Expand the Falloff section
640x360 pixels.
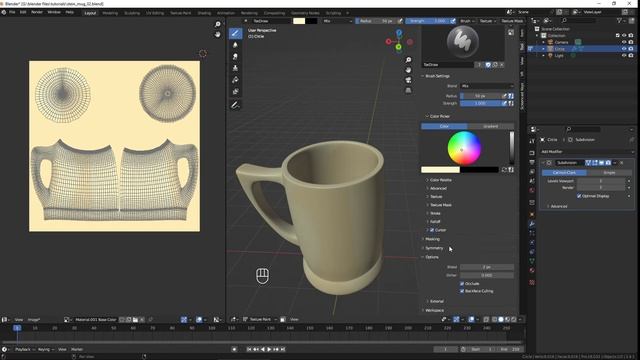[435, 222]
